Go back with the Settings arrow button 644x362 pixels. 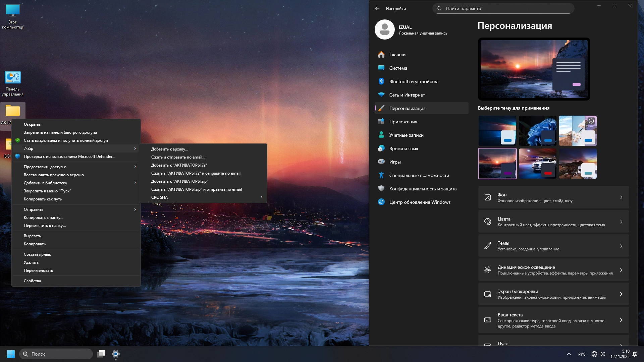[377, 8]
